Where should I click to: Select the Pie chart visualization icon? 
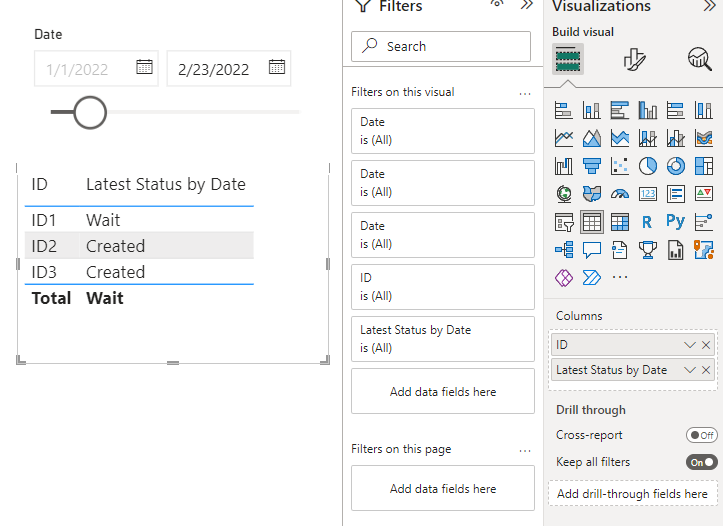[647, 166]
